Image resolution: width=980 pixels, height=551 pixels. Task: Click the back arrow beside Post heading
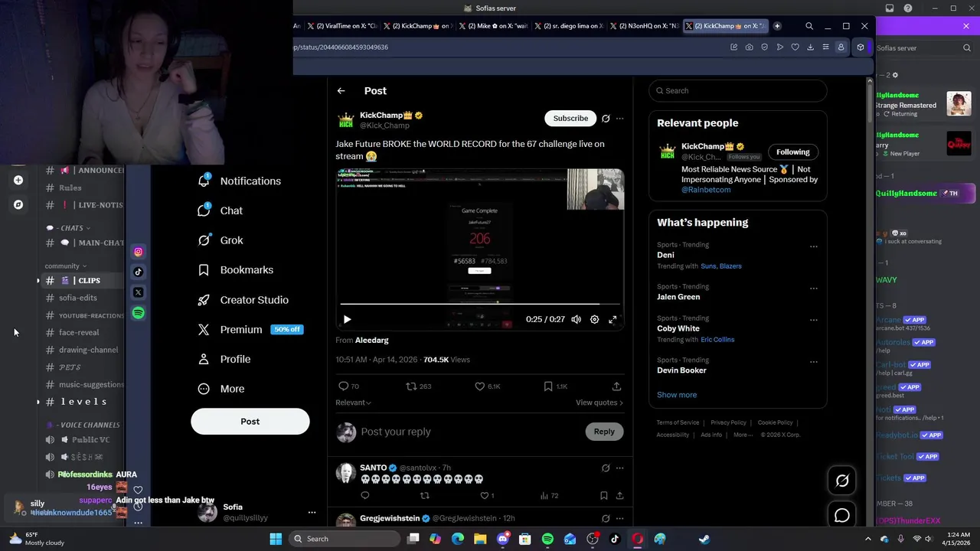click(x=341, y=90)
